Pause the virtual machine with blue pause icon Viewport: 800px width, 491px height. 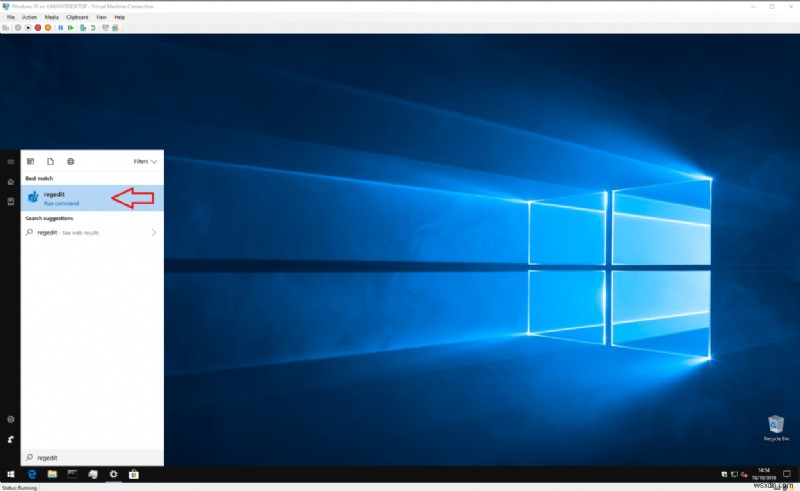click(x=61, y=28)
